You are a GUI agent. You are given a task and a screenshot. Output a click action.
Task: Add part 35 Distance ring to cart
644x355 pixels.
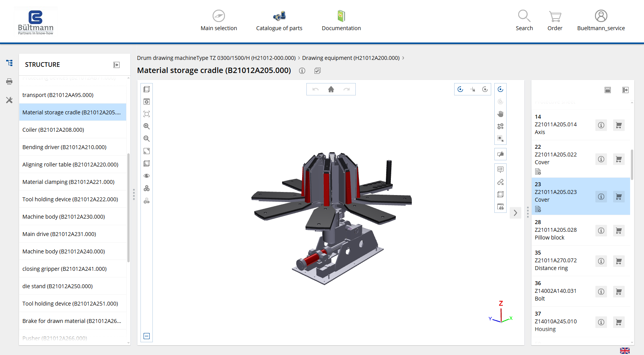click(619, 261)
